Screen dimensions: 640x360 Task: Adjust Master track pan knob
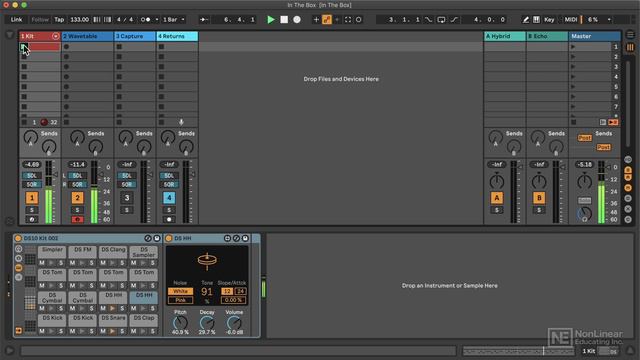click(x=584, y=181)
